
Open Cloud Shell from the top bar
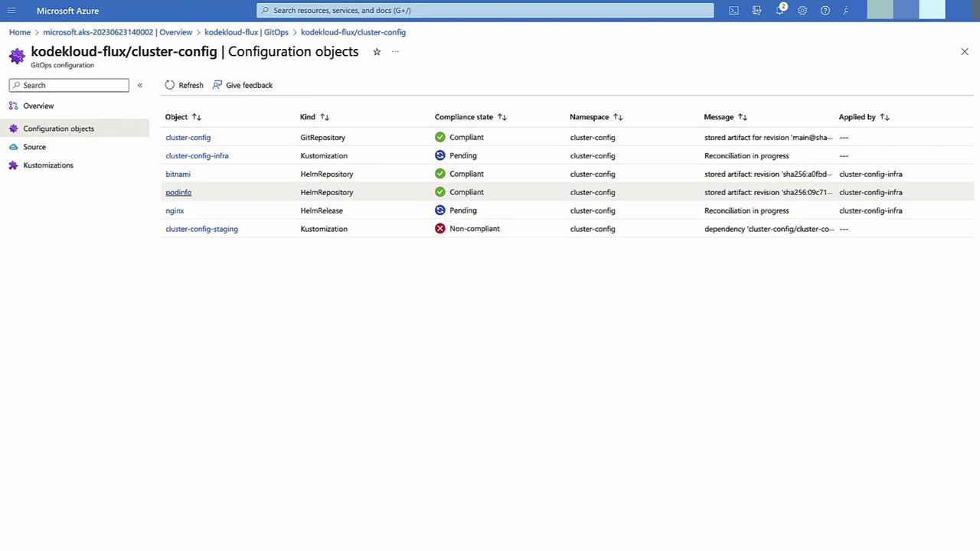[x=733, y=11]
